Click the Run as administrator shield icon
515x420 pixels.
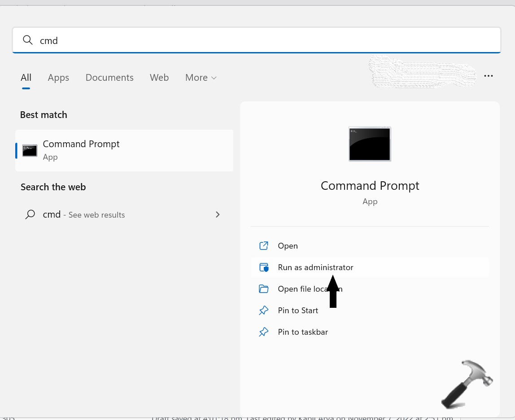(x=264, y=267)
